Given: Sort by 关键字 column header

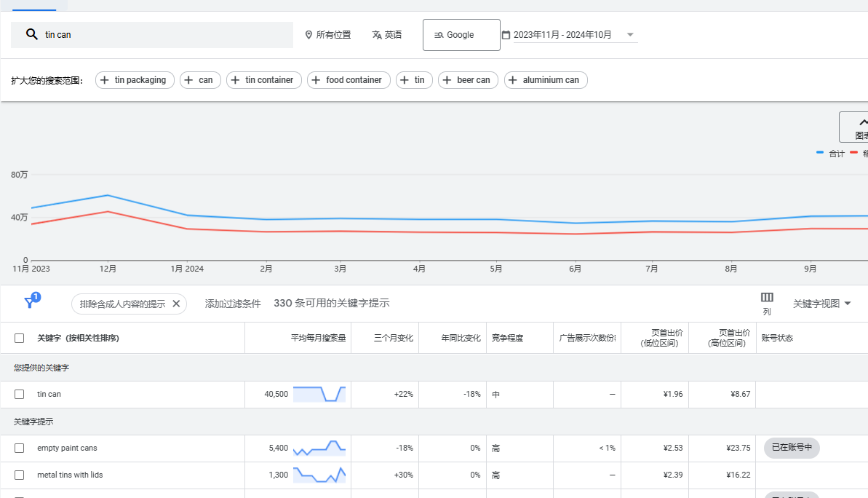Looking at the screenshot, I should 78,338.
